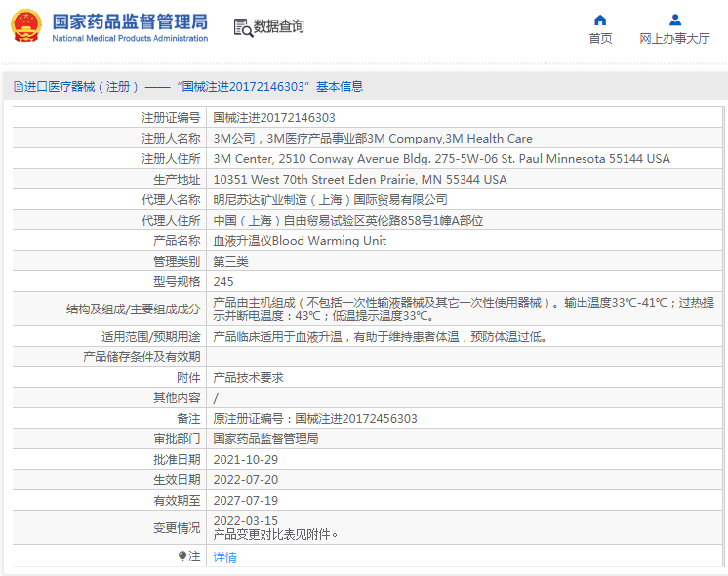Go to 首页 via the house icon
Image resolution: width=728 pixels, height=576 pixels.
coord(600,20)
